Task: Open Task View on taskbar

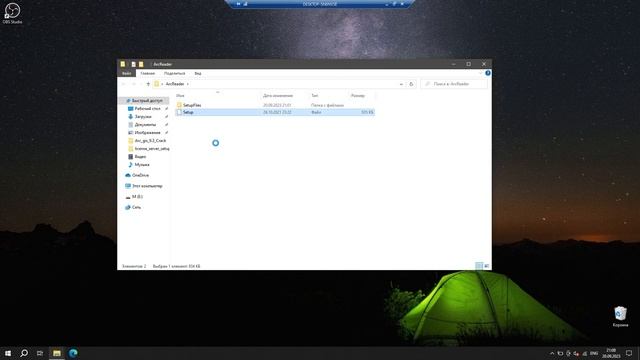Action: pos(40,353)
